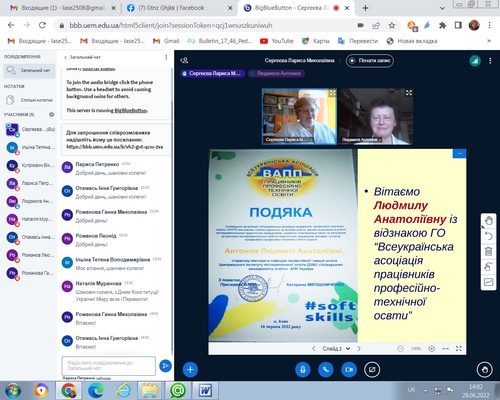Open Новая вкладка bookmark
The width and height of the screenshot is (500, 400).
coord(412,41)
